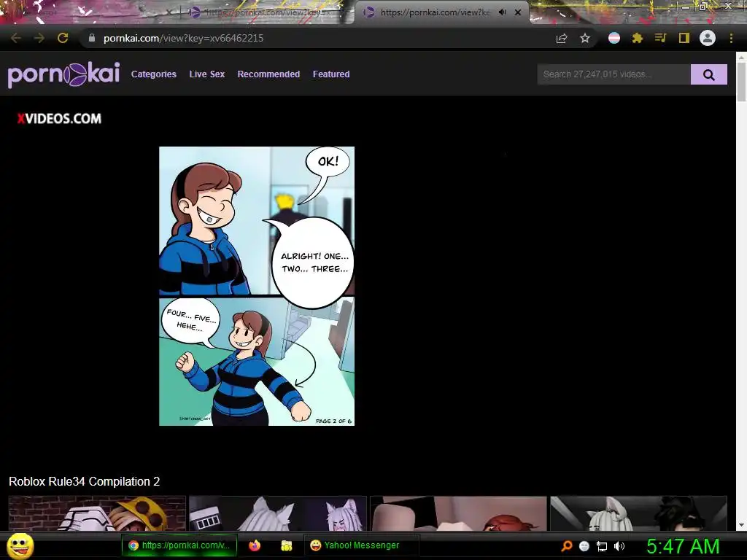Toggle the browser side panel
This screenshot has width=747, height=560.
(x=684, y=38)
